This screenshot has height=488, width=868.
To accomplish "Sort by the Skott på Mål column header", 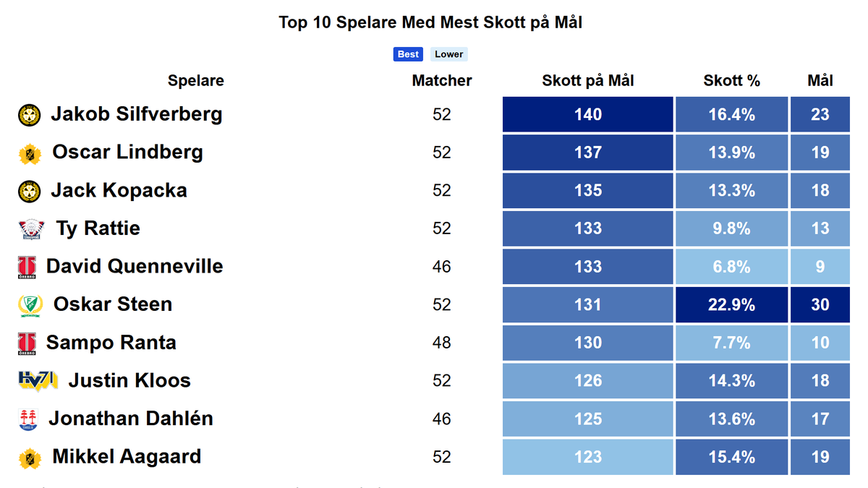I will tap(588, 81).
